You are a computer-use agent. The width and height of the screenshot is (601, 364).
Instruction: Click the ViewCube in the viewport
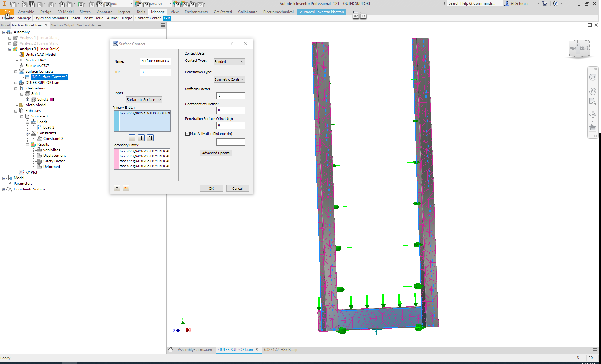(579, 49)
